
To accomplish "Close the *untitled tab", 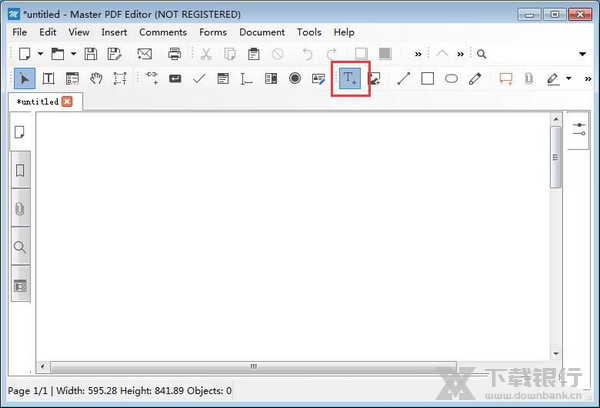I will [67, 101].
